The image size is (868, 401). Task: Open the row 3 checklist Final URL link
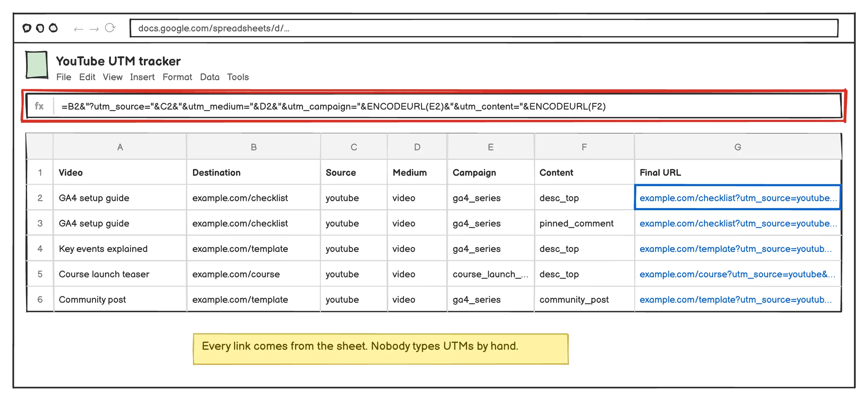[738, 223]
